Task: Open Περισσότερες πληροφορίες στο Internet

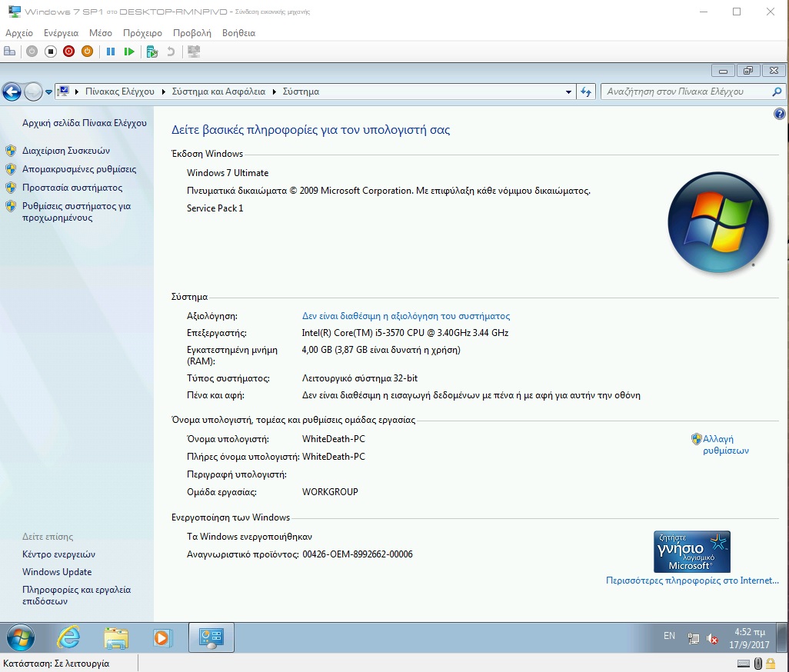Action: pyautogui.click(x=692, y=581)
